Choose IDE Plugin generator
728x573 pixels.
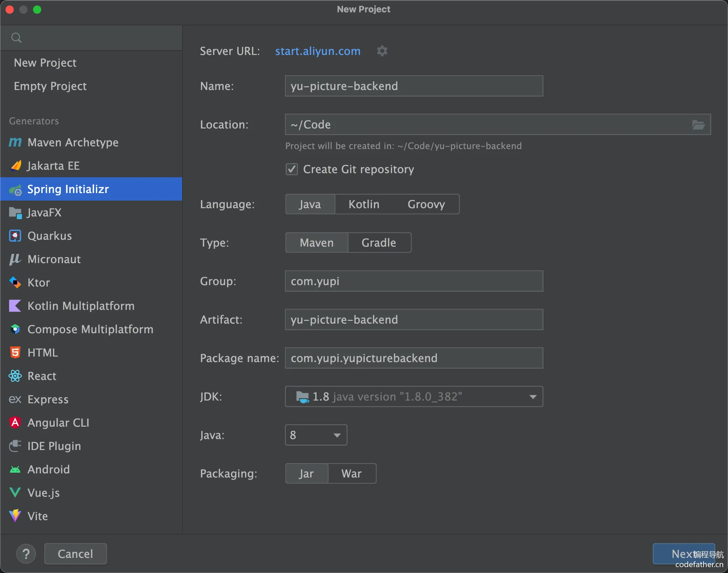(91, 446)
